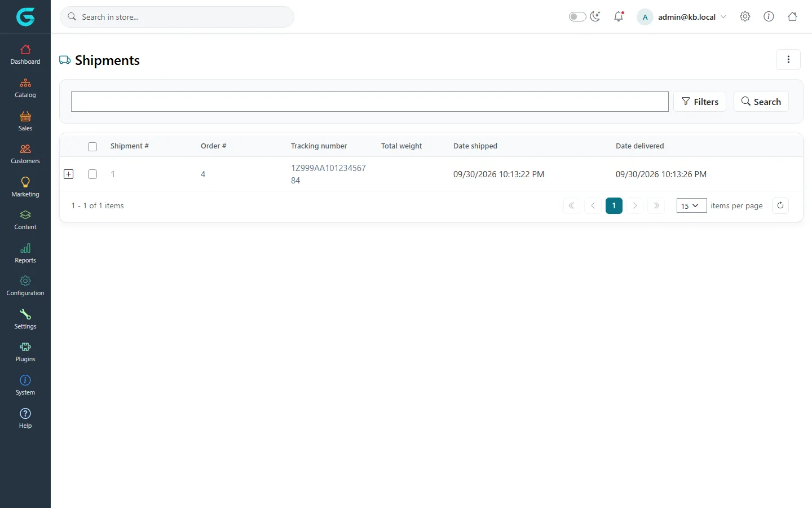Open the Customers sidebar section
This screenshot has height=508, width=812.
click(x=25, y=154)
